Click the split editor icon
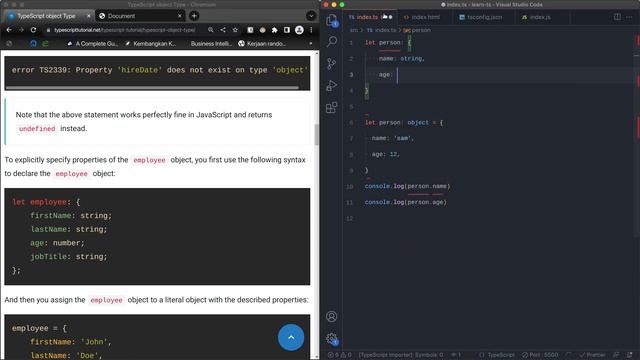This screenshot has height=360, width=640. (x=617, y=17)
